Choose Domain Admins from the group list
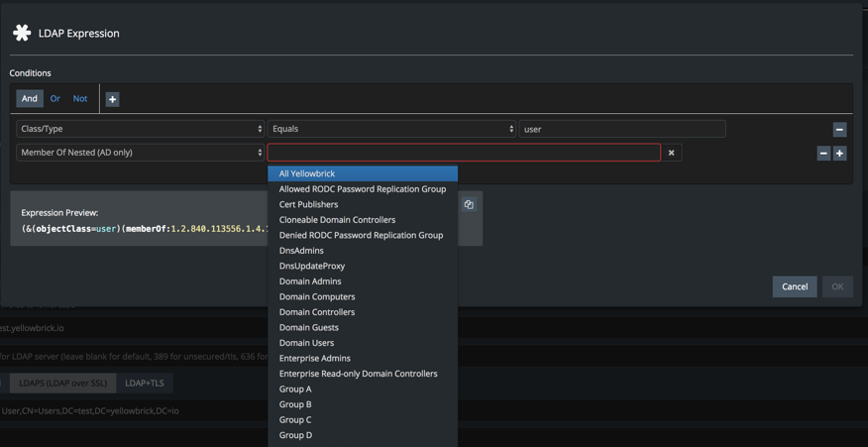 pos(310,281)
